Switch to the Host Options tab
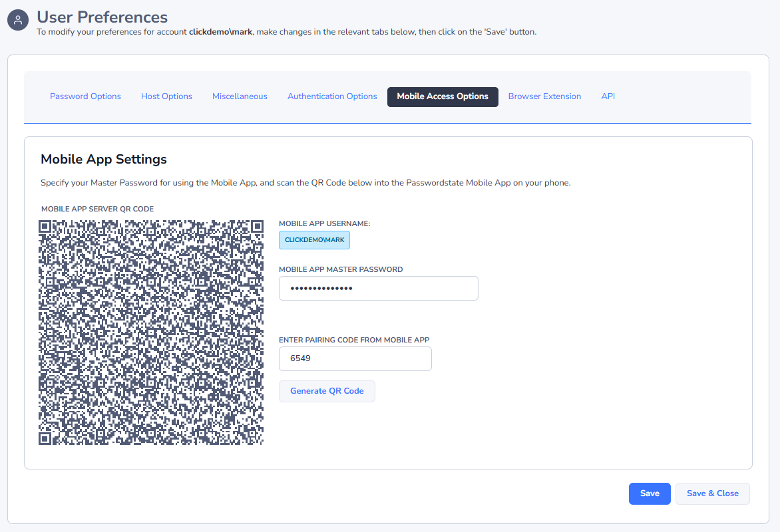The image size is (780, 532). [166, 96]
